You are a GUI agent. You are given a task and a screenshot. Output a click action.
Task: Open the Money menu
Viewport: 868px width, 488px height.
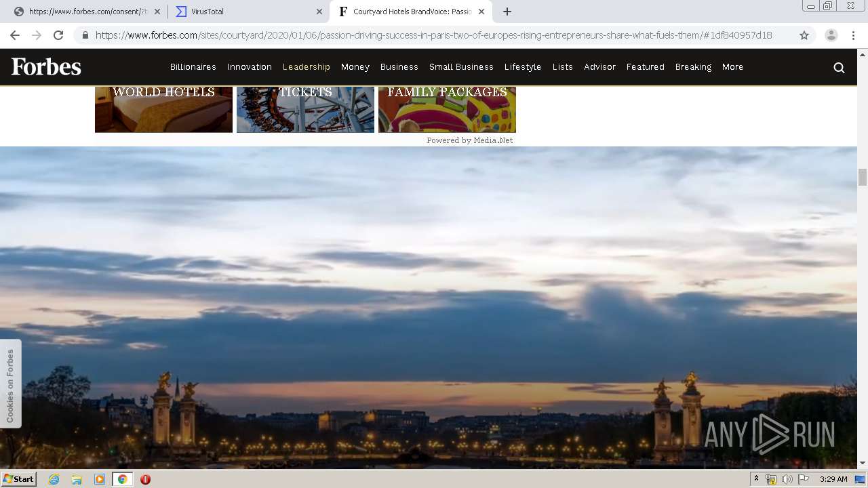click(355, 67)
